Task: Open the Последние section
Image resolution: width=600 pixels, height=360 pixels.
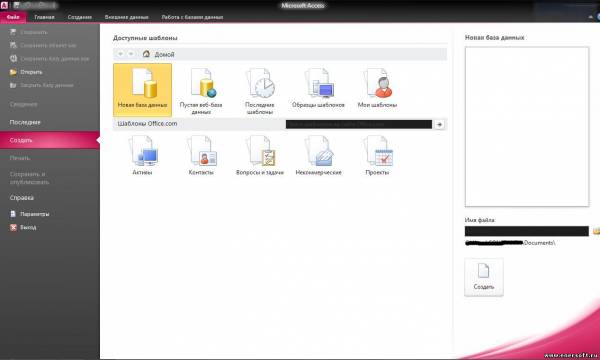Action: [25, 122]
